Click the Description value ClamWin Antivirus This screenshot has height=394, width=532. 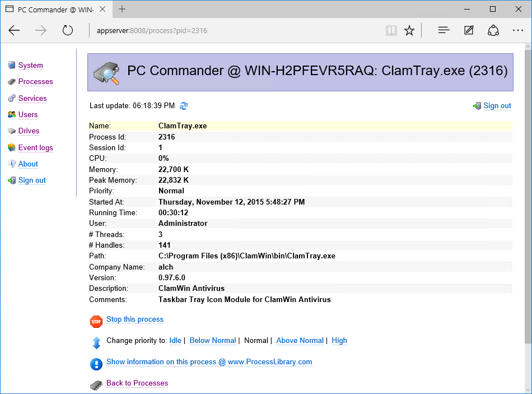tap(192, 289)
